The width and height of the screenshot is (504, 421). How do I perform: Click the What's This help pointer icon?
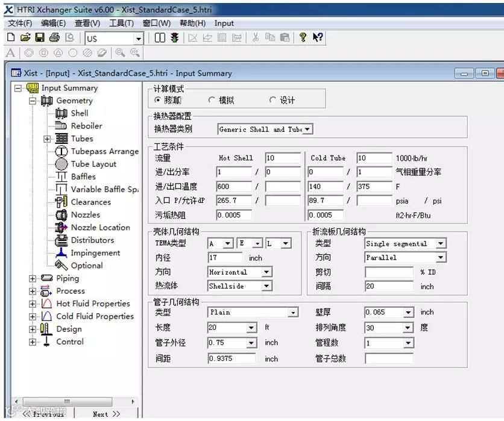(318, 37)
